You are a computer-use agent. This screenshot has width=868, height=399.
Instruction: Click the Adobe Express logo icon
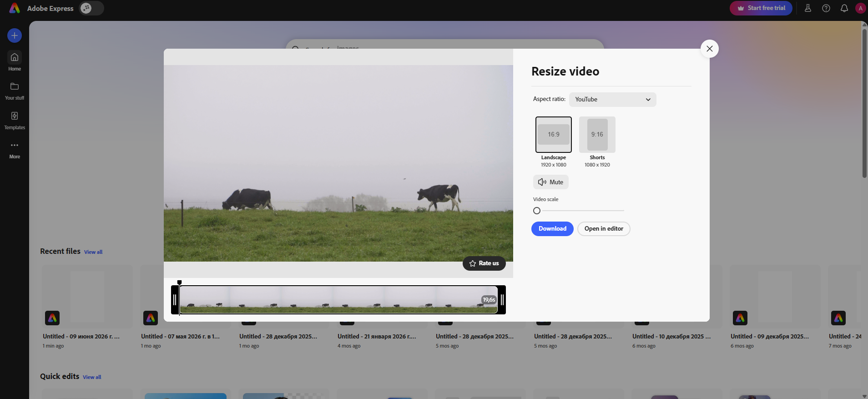pos(15,8)
